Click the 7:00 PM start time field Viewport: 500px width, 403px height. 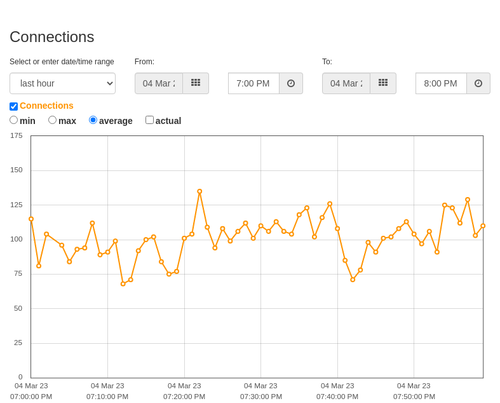click(254, 83)
